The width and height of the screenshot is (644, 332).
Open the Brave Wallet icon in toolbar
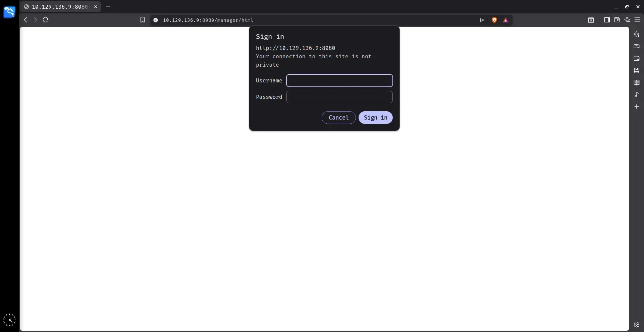617,20
